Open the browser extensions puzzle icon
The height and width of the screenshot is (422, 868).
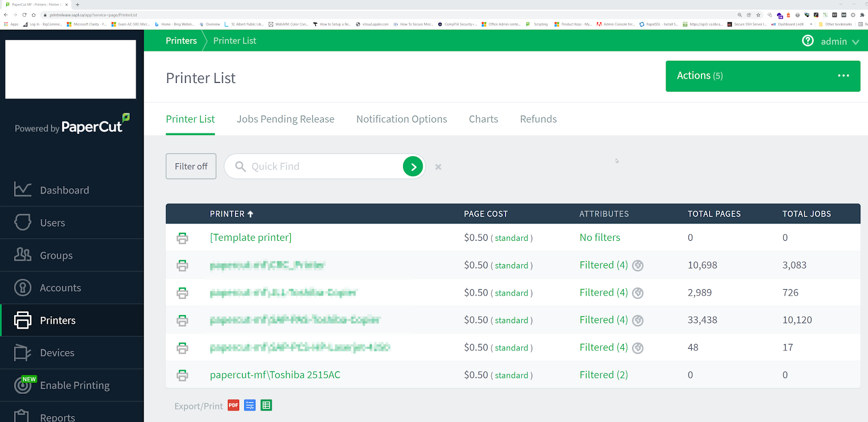[862, 15]
